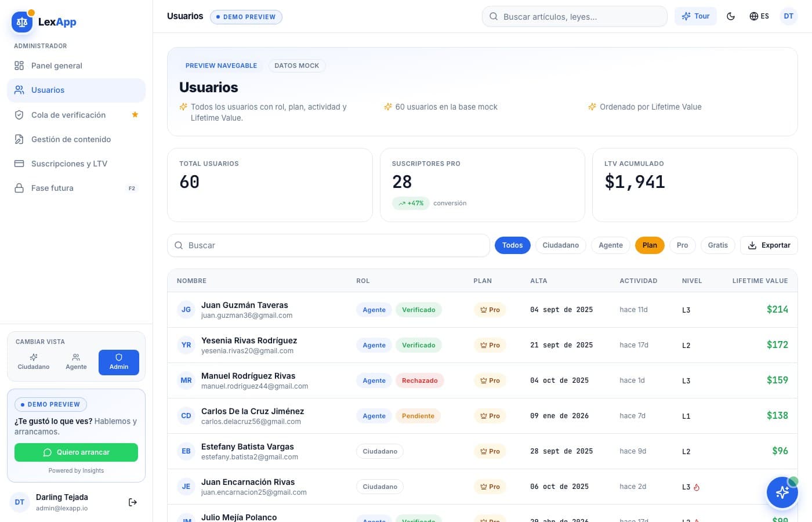Viewport: 812px width, 522px height.
Task: Start the Tour from the header
Action: [695, 16]
